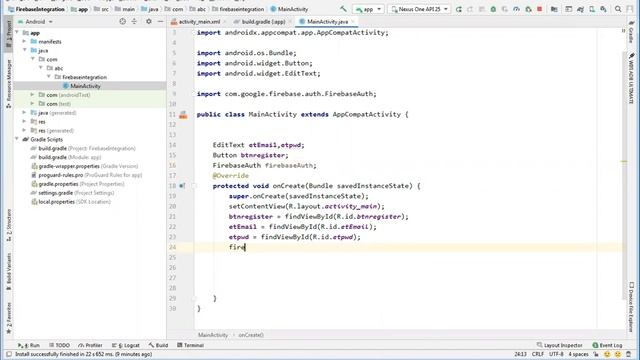Click the Profile app gauge icon
640x360 pixels.
click(x=516, y=9)
